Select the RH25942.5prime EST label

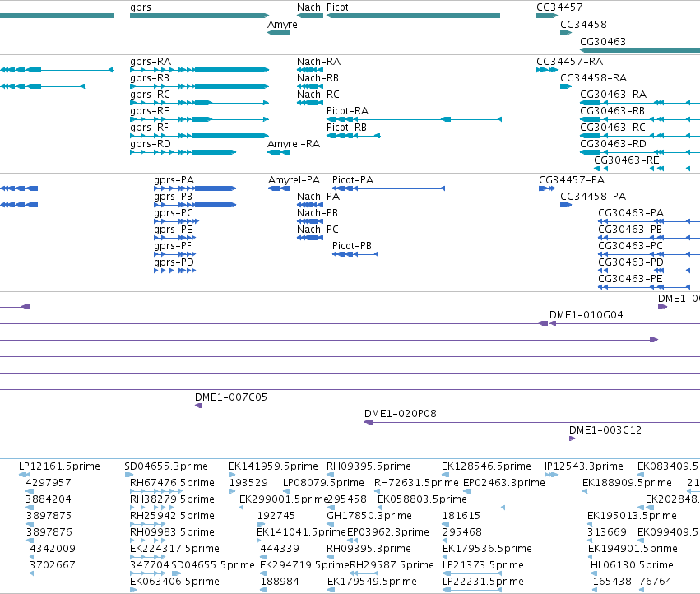172,516
